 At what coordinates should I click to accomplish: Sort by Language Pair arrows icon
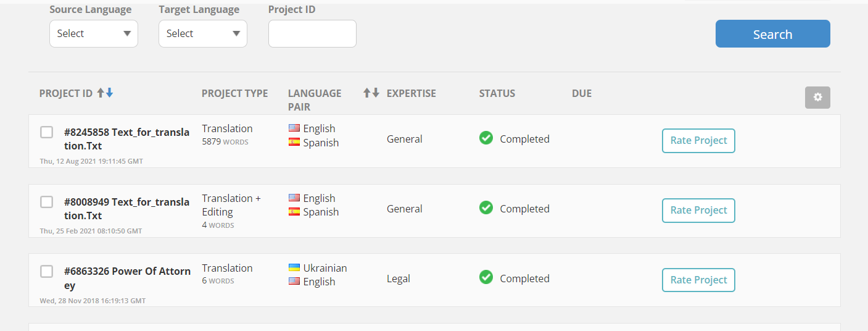[x=371, y=93]
